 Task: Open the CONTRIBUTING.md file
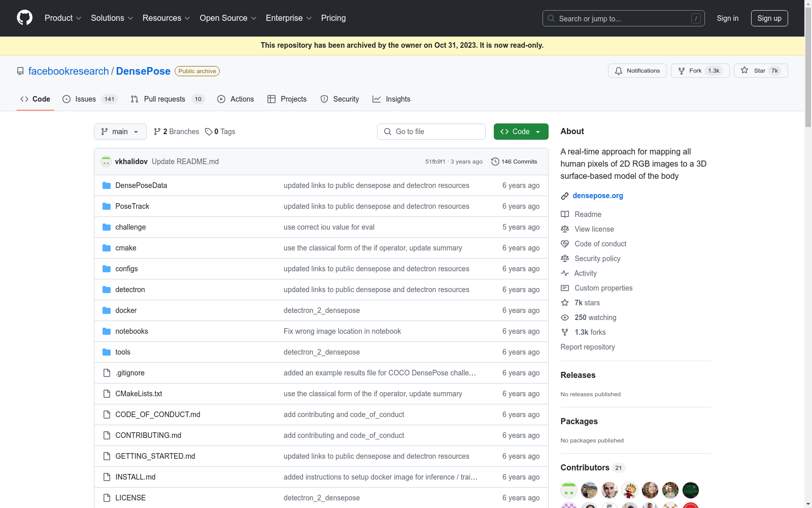(x=148, y=435)
